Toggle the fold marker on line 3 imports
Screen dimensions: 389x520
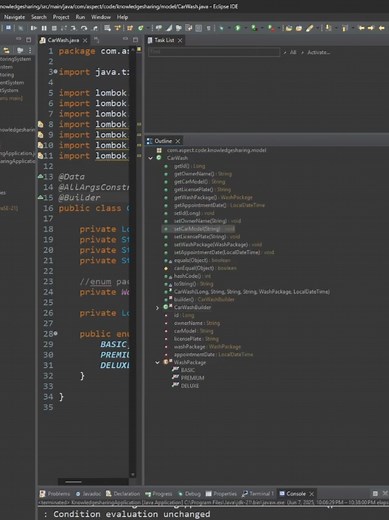56,71
